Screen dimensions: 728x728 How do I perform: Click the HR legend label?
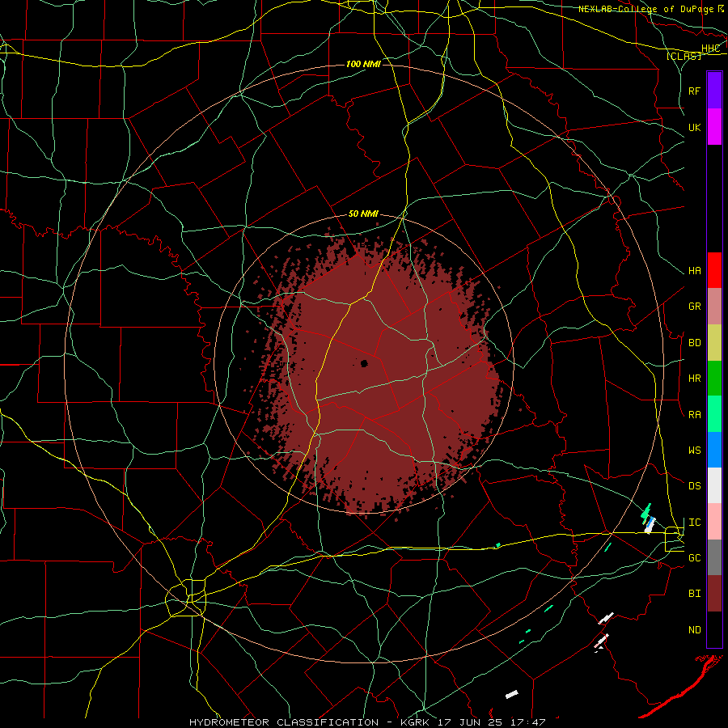click(695, 379)
